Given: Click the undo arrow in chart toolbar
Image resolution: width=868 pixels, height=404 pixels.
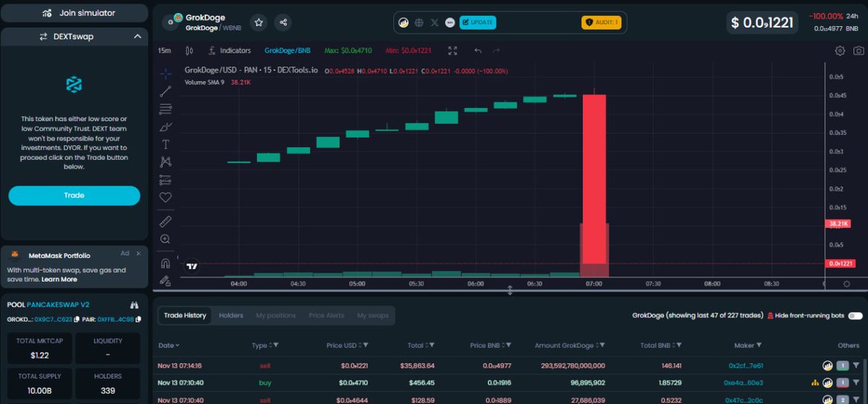Looking at the screenshot, I should tap(477, 51).
